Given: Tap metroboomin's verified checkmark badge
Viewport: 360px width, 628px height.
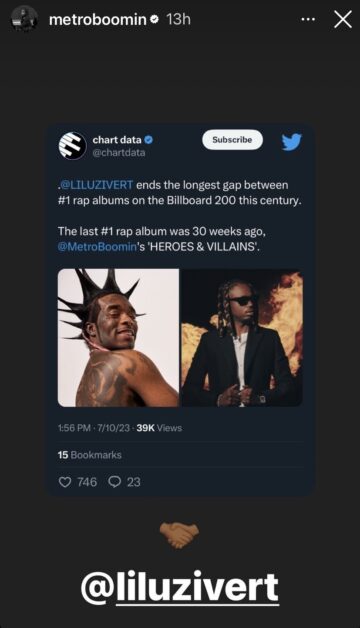Looking at the screenshot, I should tap(155, 19).
